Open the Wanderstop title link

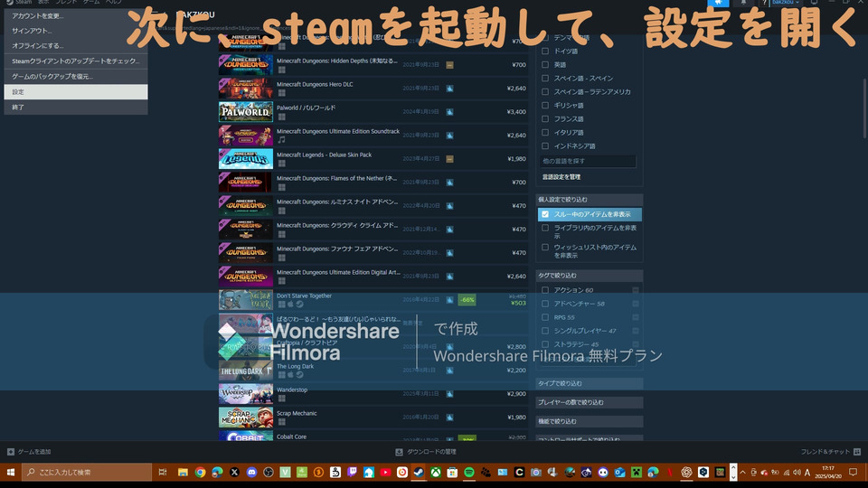[x=292, y=389]
